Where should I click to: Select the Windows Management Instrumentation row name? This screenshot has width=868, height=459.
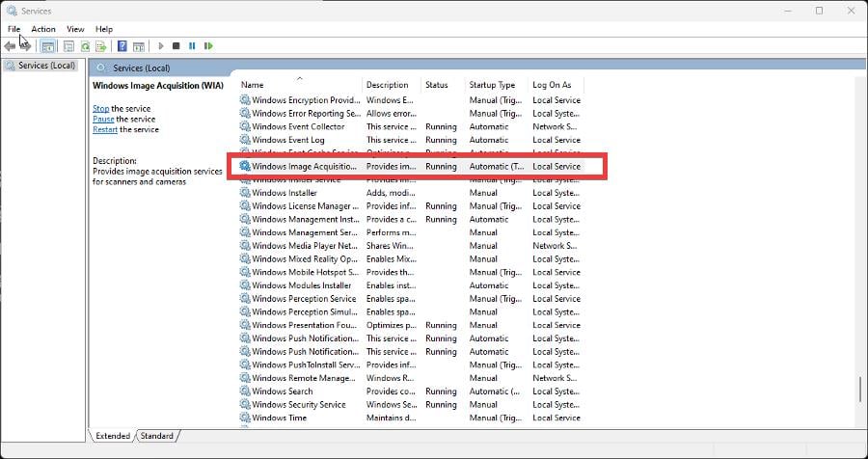point(305,219)
